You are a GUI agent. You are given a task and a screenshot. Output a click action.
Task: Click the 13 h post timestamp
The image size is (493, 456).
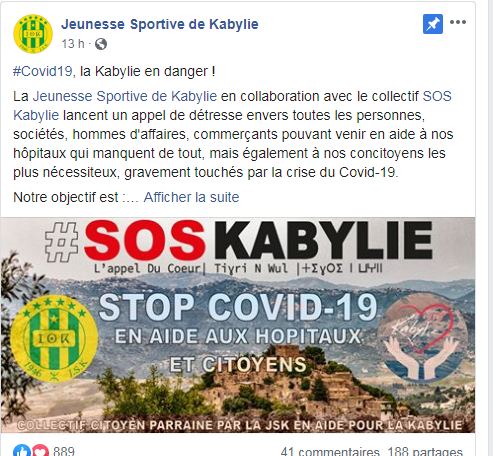73,44
